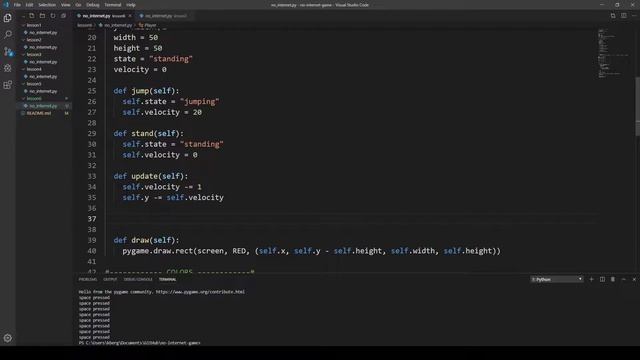
Task: Refresh the Explorer file tree
Action: click(53, 16)
